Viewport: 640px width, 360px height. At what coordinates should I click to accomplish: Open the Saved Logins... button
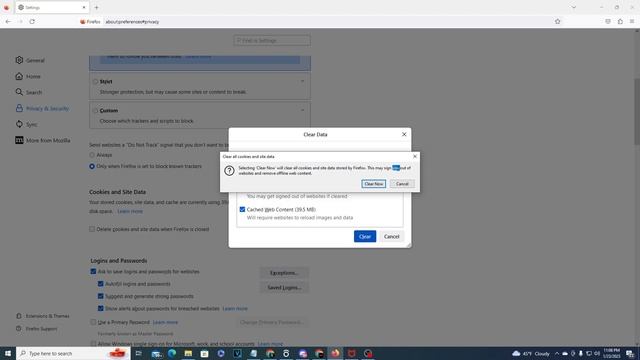(284, 287)
